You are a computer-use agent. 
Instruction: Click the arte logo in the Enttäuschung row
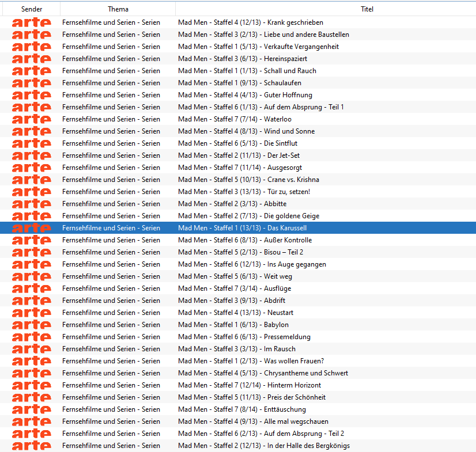pos(32,409)
